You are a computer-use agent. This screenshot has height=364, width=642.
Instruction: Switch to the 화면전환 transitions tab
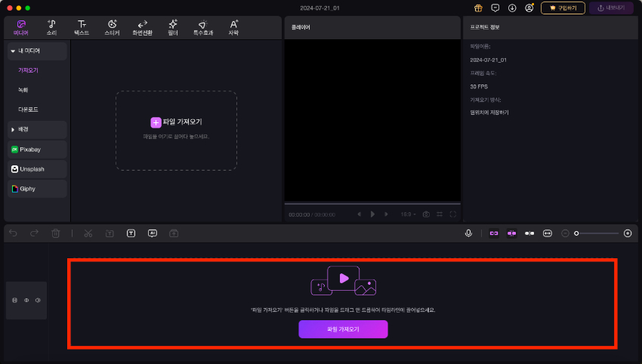click(x=142, y=27)
